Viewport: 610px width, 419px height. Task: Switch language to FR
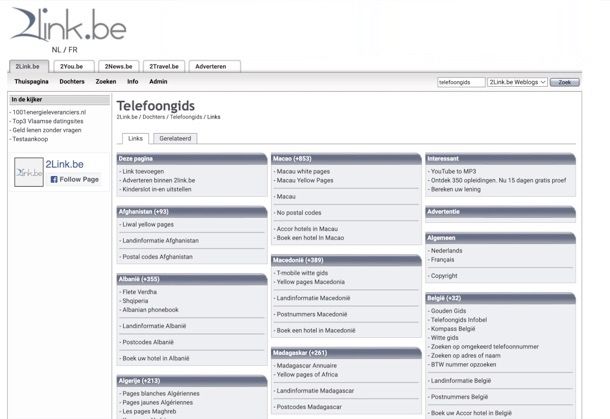pyautogui.click(x=73, y=50)
